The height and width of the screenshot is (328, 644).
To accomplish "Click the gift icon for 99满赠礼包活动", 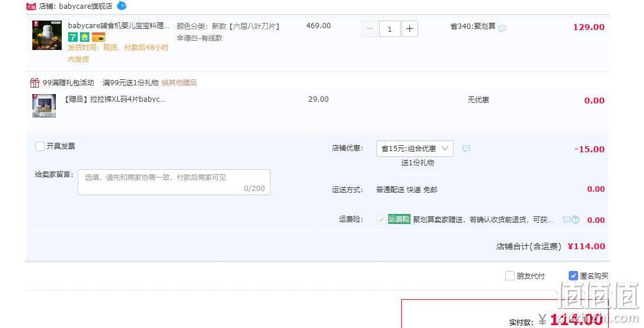I will [35, 82].
